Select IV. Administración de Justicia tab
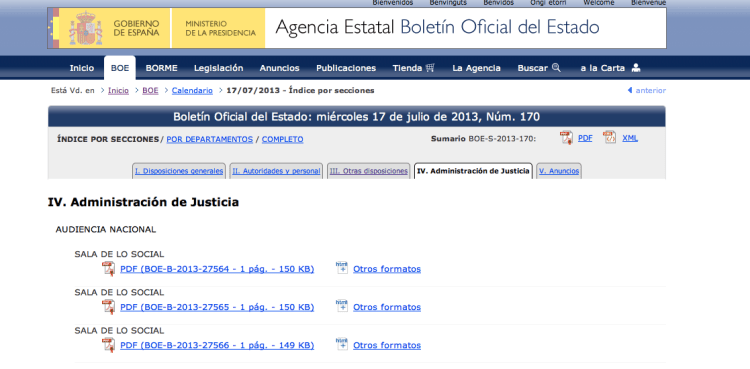Image resolution: width=750 pixels, height=369 pixels. [474, 171]
